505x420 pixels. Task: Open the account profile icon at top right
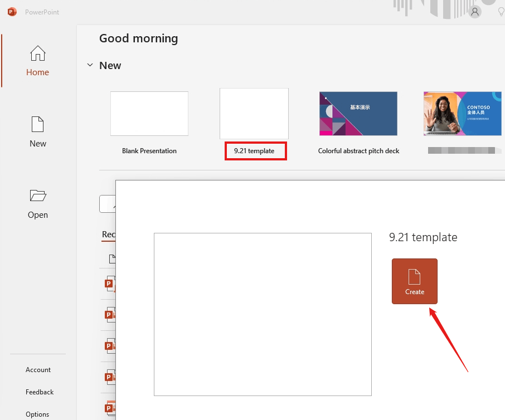pos(474,11)
